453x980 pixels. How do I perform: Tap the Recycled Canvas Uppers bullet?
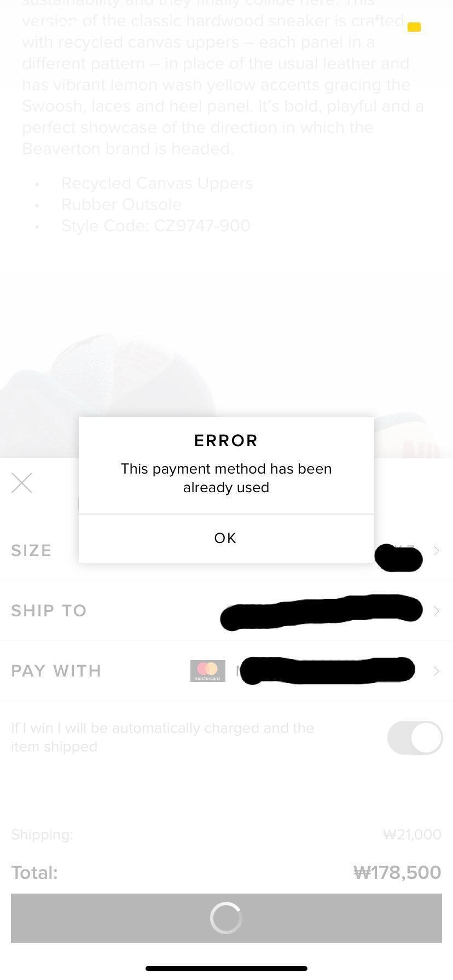coord(157,183)
